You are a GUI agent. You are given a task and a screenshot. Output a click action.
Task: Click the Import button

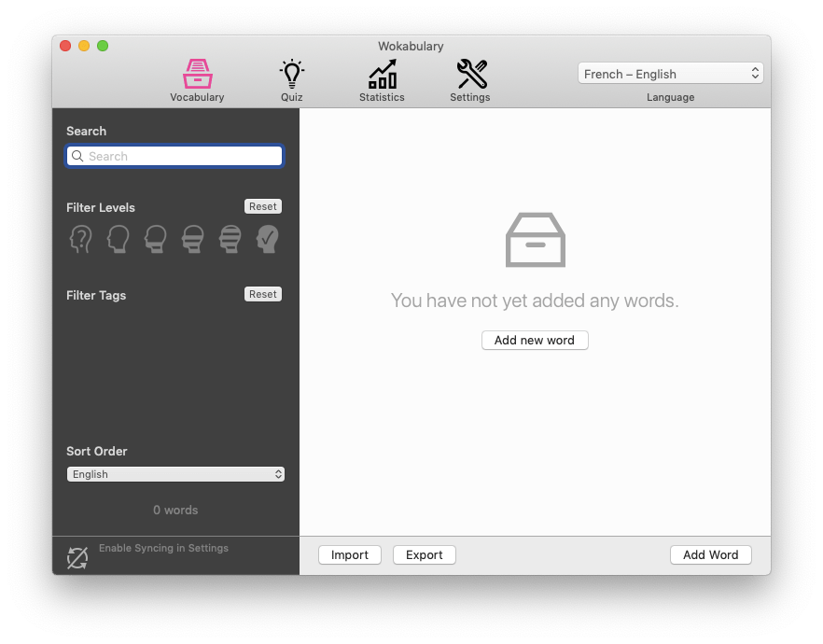[x=350, y=554]
